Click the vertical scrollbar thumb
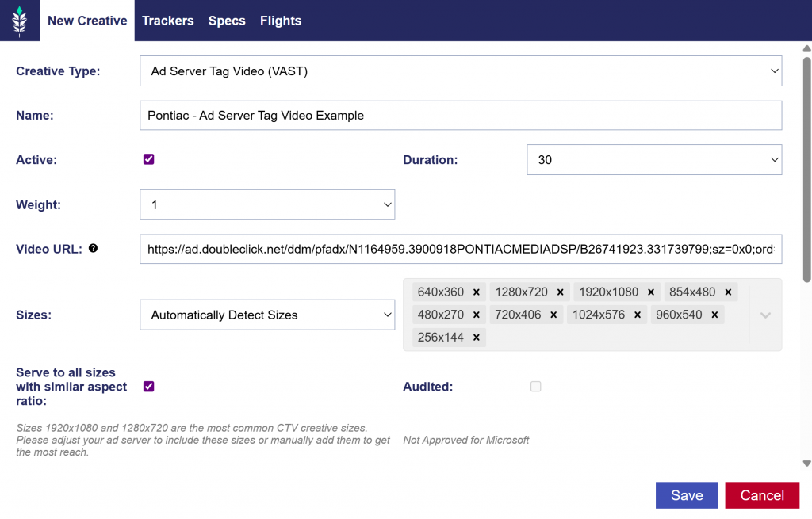Screen dimensions: 812x519 (806, 166)
